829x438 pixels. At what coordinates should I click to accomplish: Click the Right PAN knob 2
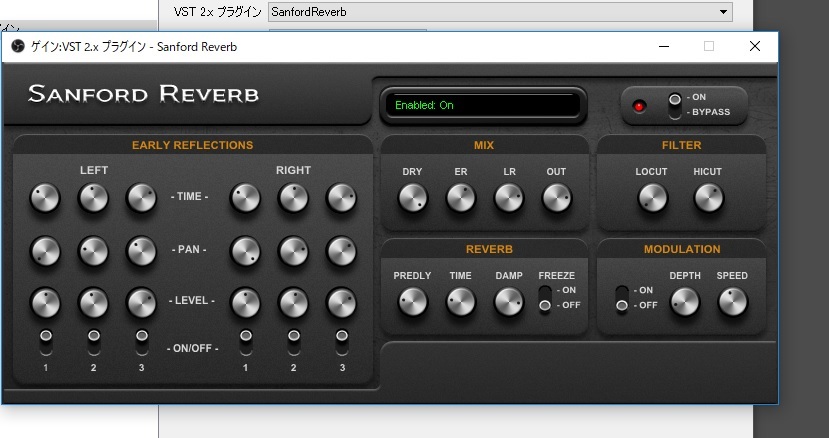click(293, 251)
